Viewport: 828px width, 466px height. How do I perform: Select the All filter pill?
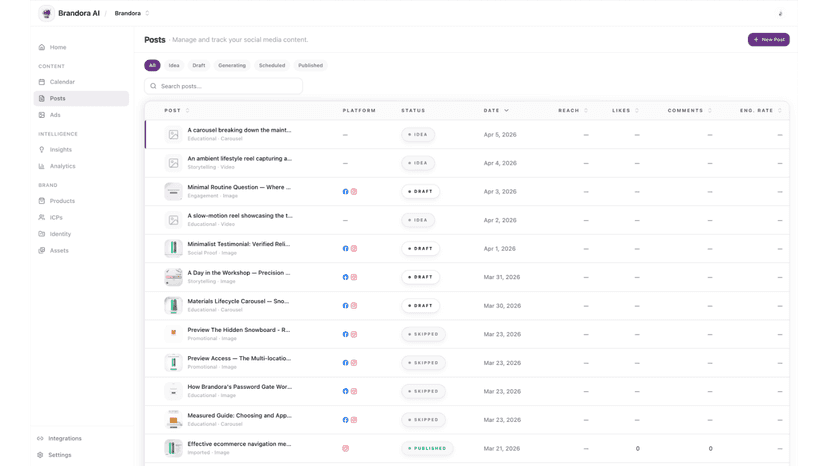pyautogui.click(x=152, y=66)
